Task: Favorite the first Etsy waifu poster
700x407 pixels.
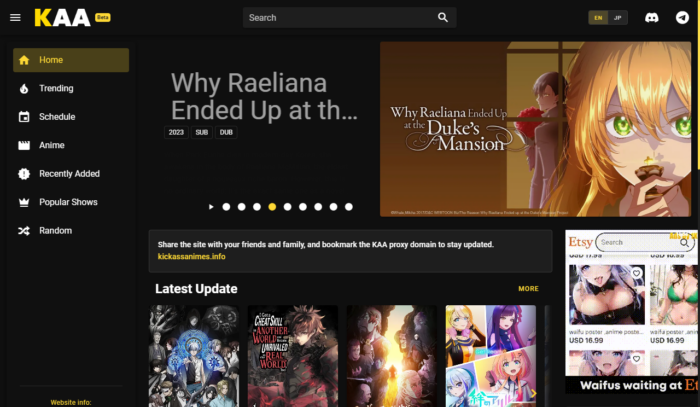Action: click(636, 273)
